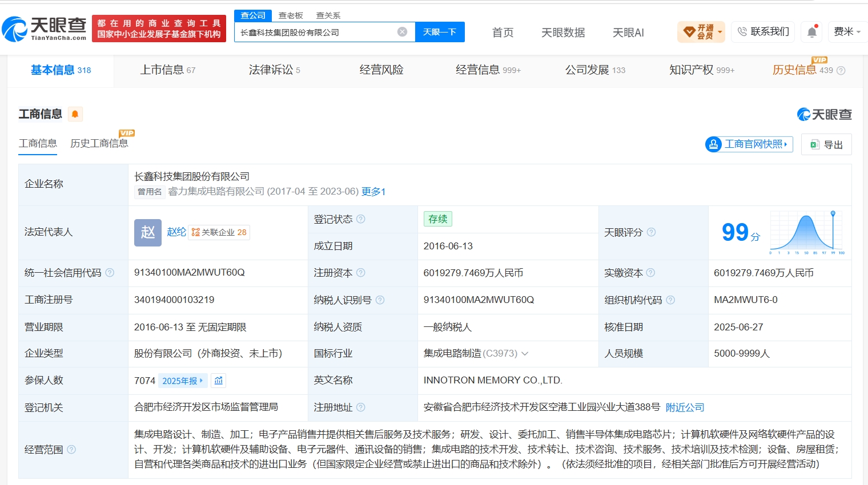
Task: Click the help icon next to 注册资本
Action: [361, 273]
